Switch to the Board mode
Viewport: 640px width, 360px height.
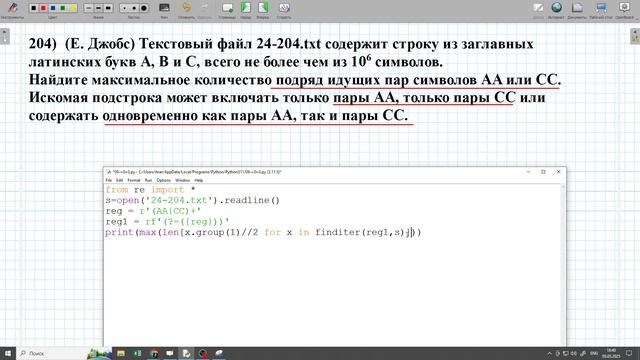pos(538,9)
